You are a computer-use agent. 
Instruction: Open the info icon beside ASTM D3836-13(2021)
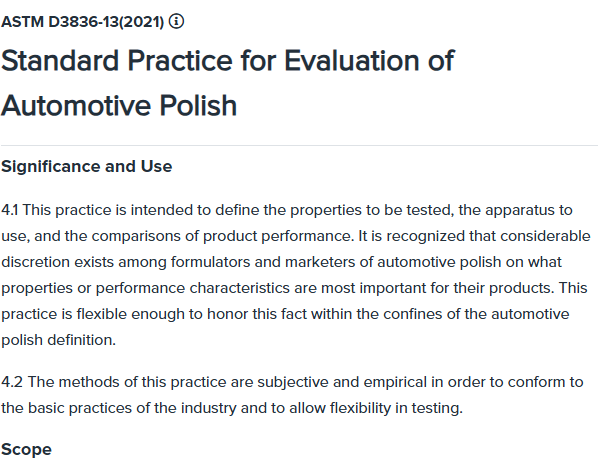176,21
